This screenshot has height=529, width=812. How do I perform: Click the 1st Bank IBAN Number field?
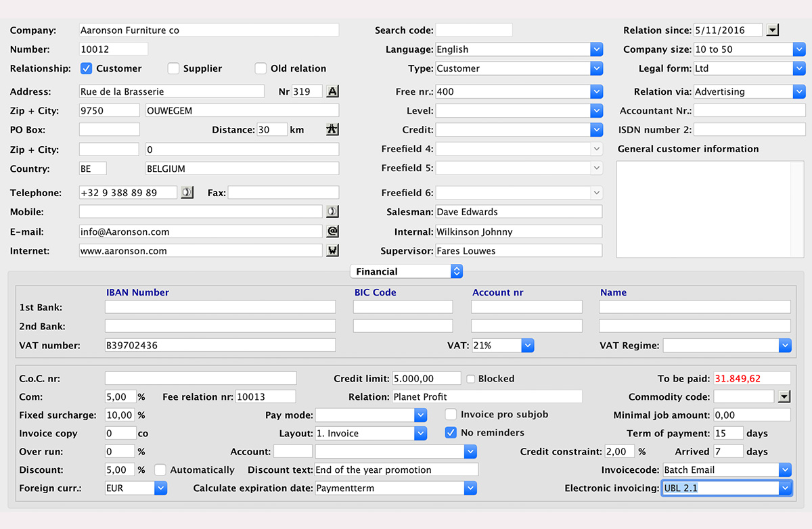tap(220, 307)
